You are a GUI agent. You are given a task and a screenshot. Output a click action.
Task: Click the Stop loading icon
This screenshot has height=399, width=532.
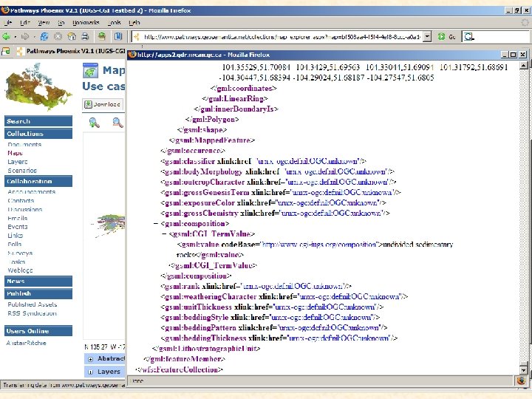pos(58,36)
